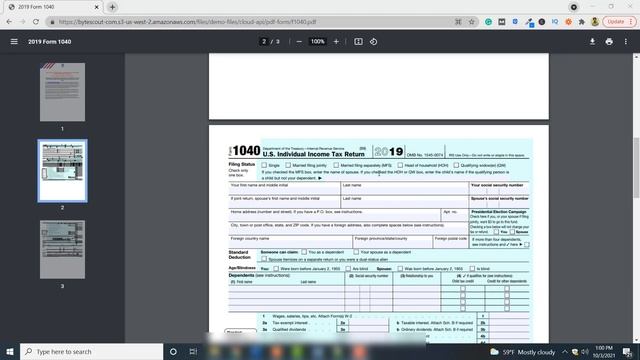Check Qualifying widow(er) (QW) box
Image resolution: width=640 pixels, height=360 pixels.
tap(456, 165)
